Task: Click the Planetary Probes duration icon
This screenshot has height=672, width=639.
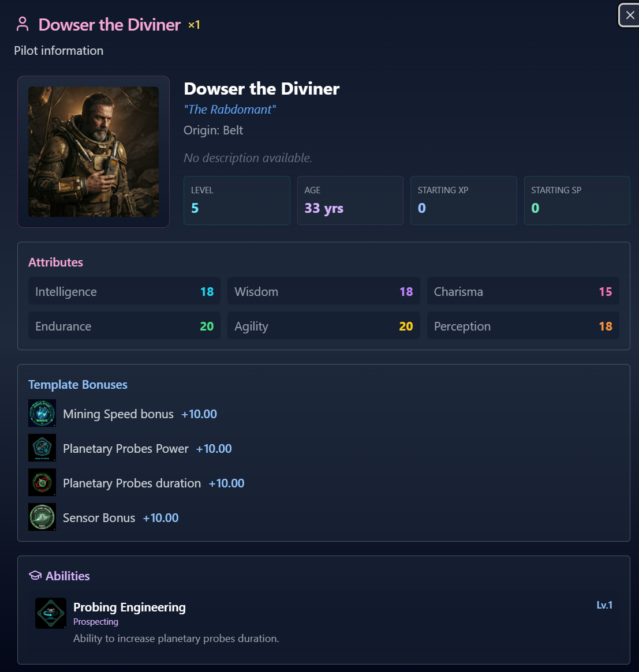Action: (x=42, y=483)
